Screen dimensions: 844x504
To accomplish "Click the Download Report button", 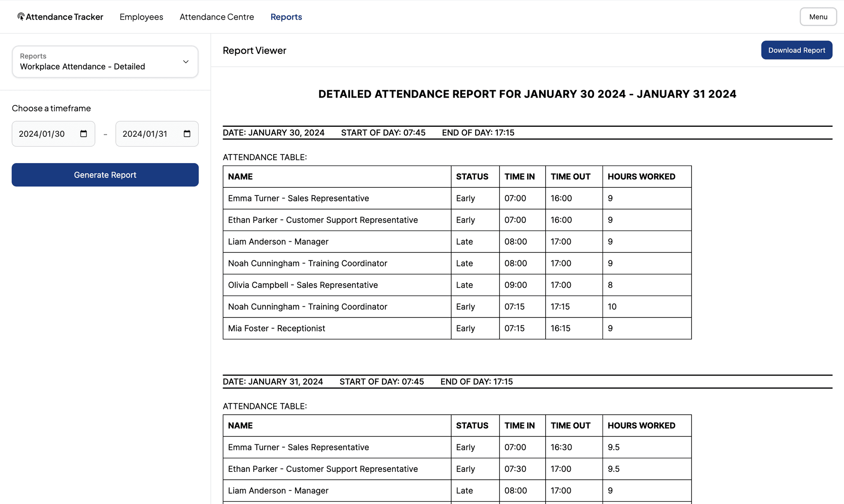I will (x=797, y=50).
